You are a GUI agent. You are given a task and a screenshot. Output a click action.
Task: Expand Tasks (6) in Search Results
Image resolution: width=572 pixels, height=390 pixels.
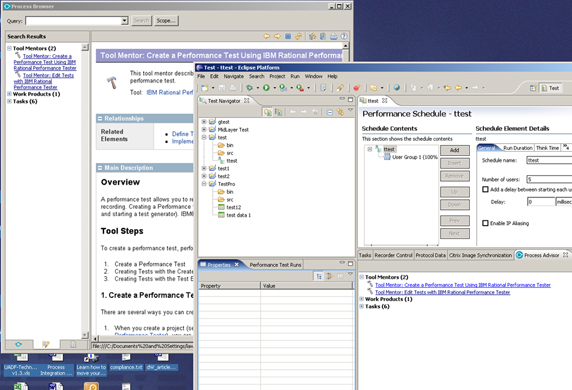[9, 101]
